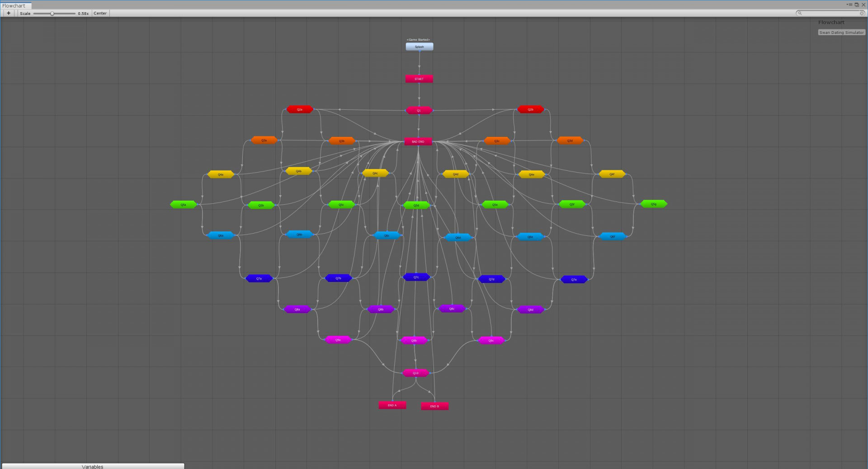Clear the search field via its x icon
Viewport: 868px width, 469px height.
pyautogui.click(x=862, y=13)
